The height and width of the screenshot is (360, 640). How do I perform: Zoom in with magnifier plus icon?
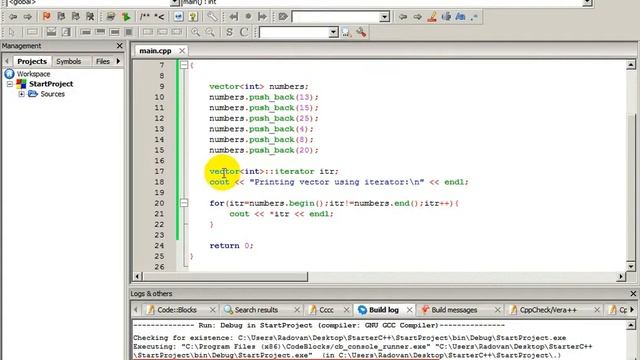(196, 32)
